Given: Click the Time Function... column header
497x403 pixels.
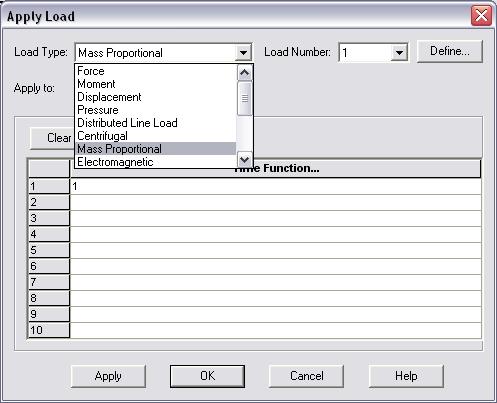Looking at the screenshot, I should point(276,169).
